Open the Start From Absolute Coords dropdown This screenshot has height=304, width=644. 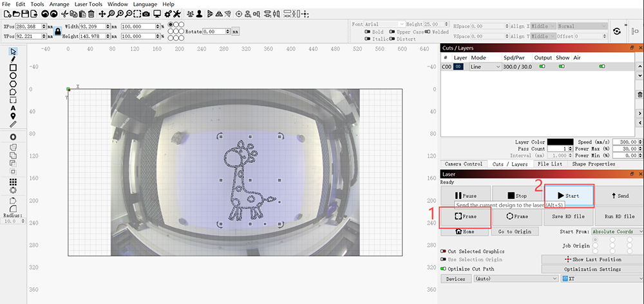pyautogui.click(x=618, y=232)
